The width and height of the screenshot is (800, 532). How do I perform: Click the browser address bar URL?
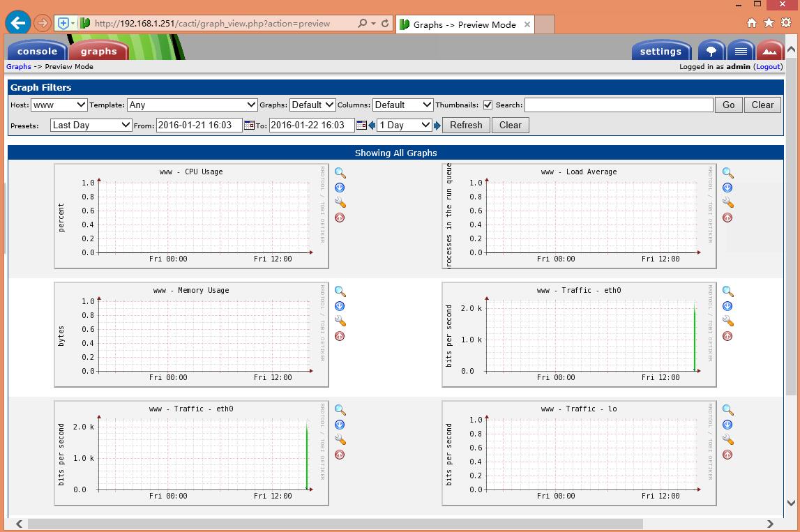tap(212, 24)
